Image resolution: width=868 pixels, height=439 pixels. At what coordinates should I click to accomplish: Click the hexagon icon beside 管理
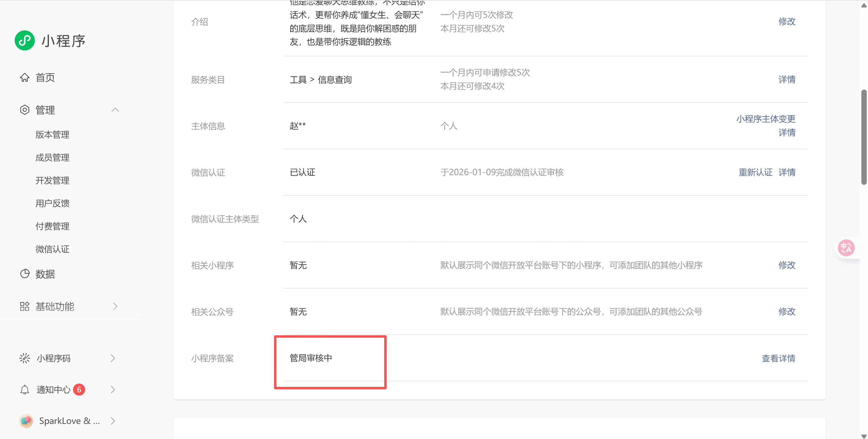point(25,110)
